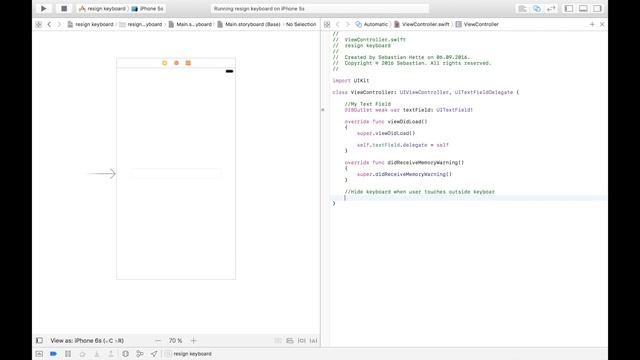
Task: Hide the debug area button
Action: [x=39, y=354]
